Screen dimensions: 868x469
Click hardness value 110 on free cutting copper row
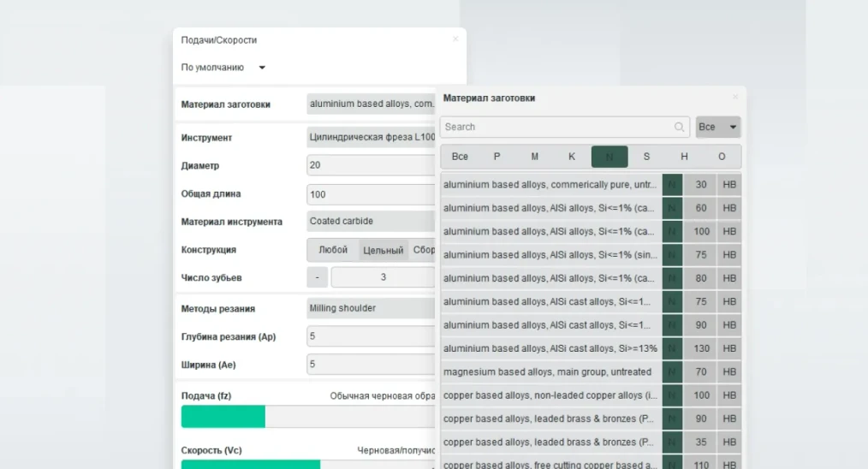[701, 464]
